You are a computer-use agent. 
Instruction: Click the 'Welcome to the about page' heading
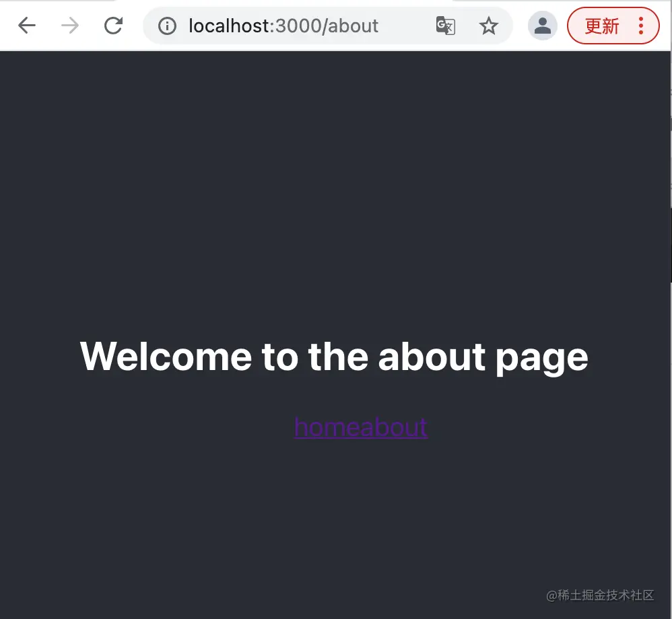334,357
